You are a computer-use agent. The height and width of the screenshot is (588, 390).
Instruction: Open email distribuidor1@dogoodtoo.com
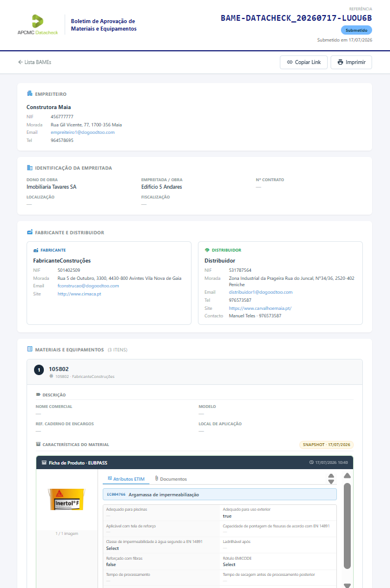(x=261, y=292)
